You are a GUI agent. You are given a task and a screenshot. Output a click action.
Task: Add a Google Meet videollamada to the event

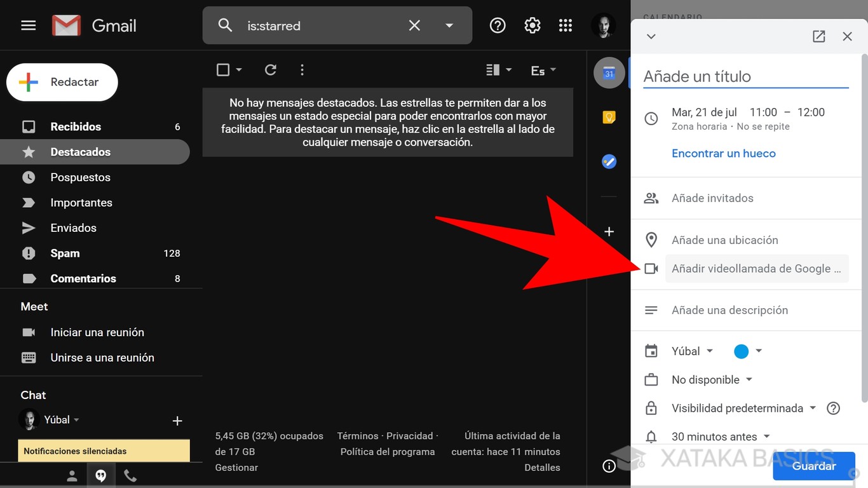(756, 268)
